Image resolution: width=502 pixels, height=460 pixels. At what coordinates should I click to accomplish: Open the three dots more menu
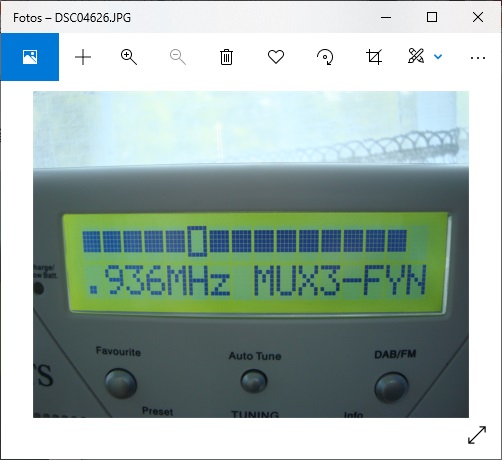pyautogui.click(x=478, y=58)
